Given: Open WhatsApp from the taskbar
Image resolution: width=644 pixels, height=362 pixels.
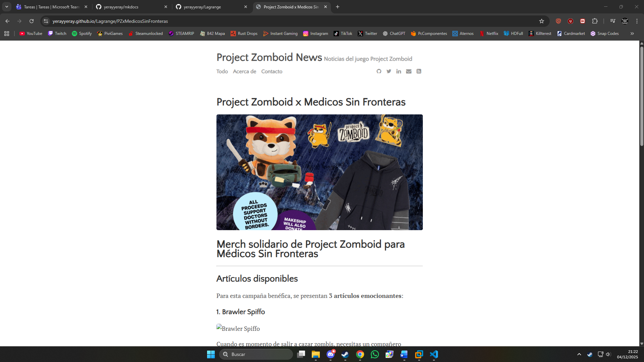Looking at the screenshot, I should [x=375, y=354].
